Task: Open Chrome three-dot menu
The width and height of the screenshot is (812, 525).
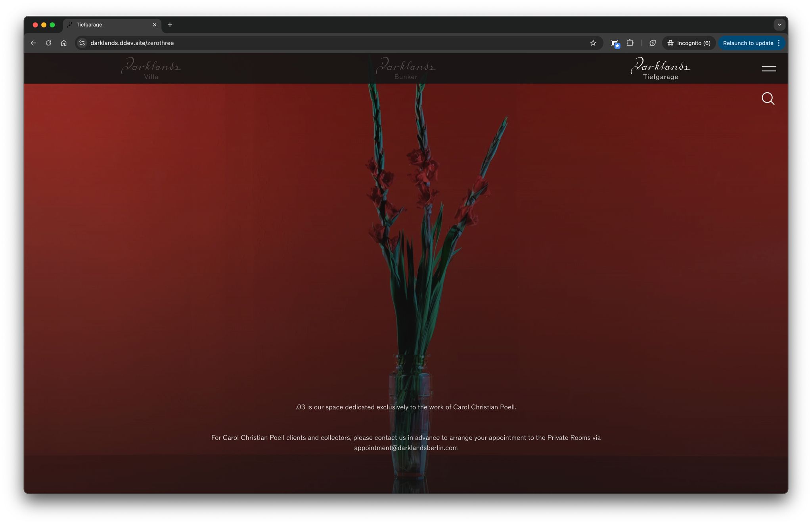Action: pos(779,43)
